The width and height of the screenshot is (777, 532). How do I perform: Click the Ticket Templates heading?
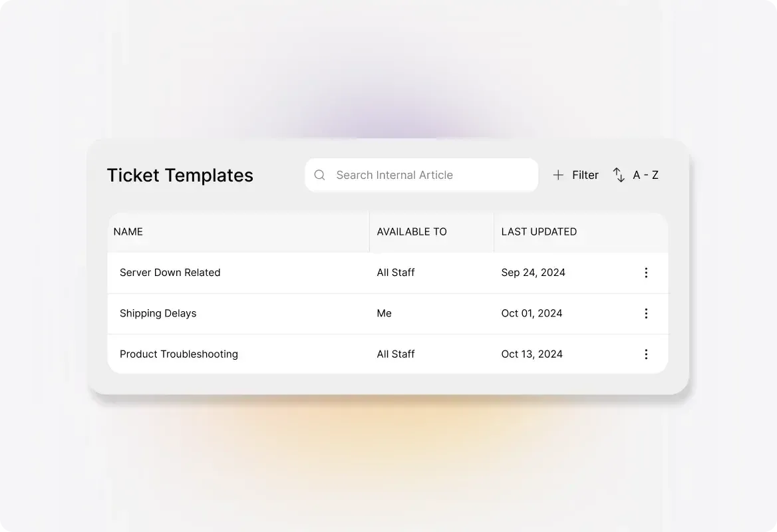(180, 176)
